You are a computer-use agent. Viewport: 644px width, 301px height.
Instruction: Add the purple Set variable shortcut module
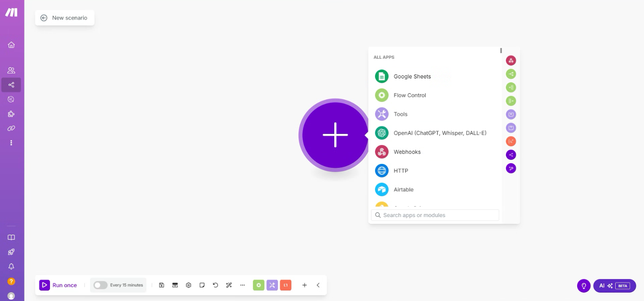(x=511, y=128)
